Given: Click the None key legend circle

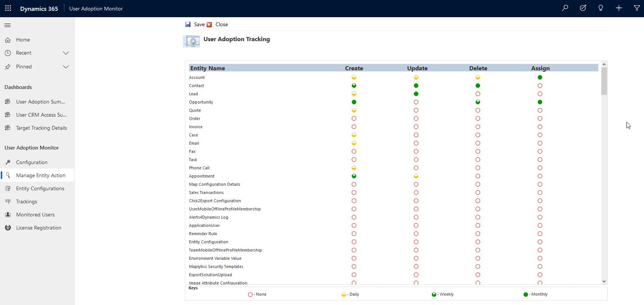Looking at the screenshot, I should coord(250,295).
